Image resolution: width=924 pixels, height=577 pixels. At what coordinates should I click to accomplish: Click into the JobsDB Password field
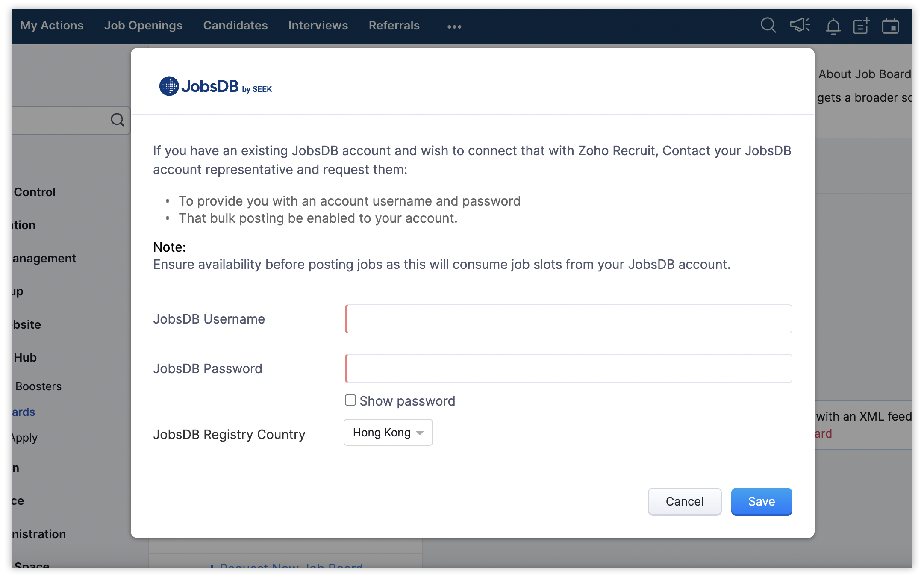[568, 368]
